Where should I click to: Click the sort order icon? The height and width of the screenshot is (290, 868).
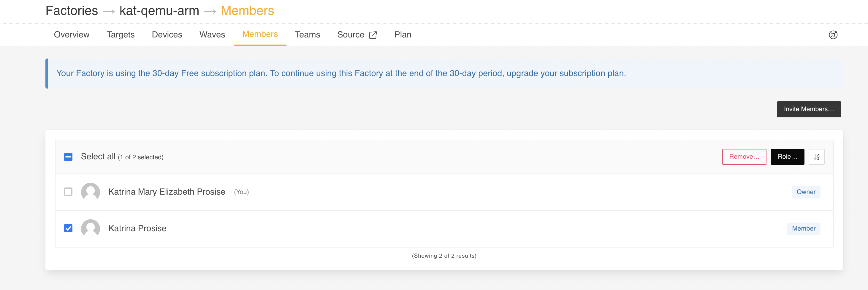(817, 157)
